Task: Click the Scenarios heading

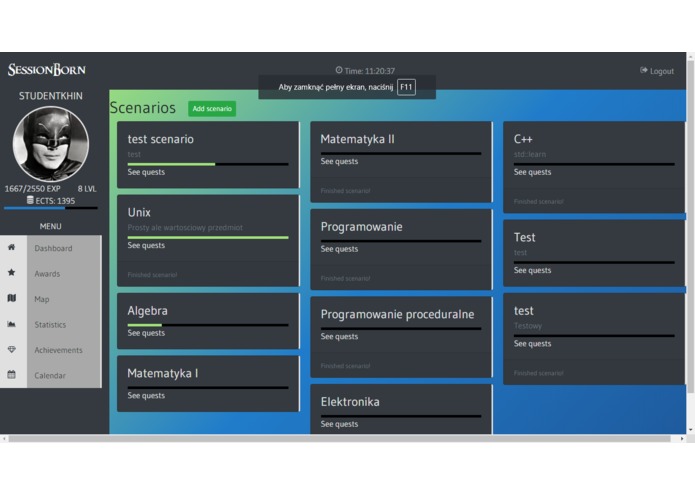Action: pos(143,108)
